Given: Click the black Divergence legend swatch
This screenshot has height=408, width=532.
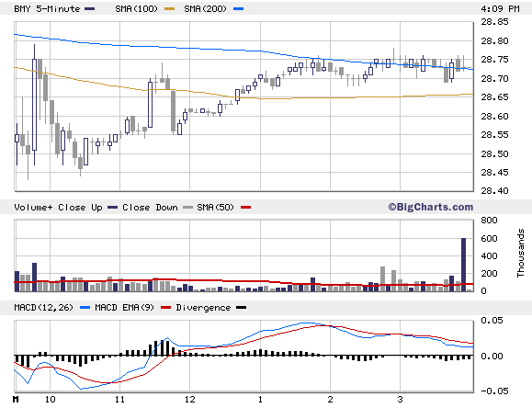Looking at the screenshot, I should coord(242,308).
